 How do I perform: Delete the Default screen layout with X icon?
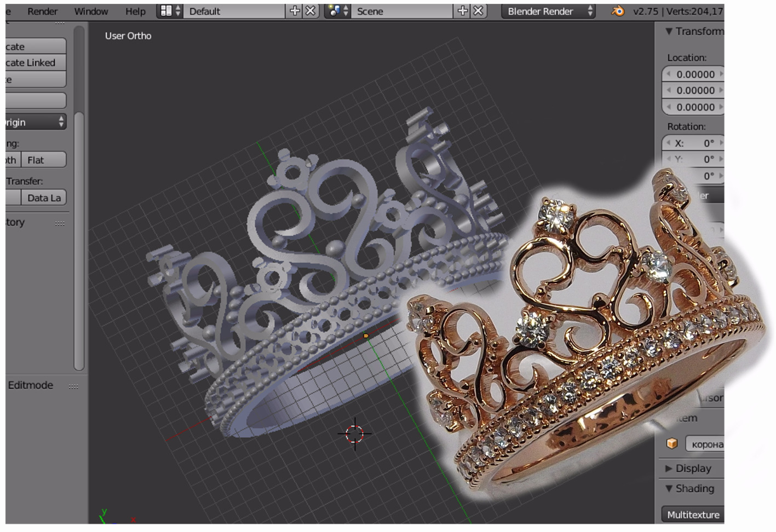(x=311, y=11)
